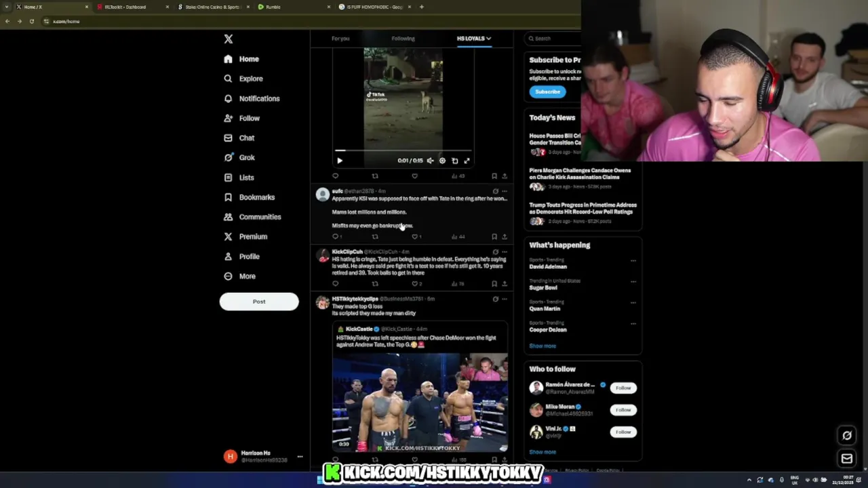The image size is (868, 488).
Task: Open the sidebar Follow item
Action: point(241,118)
